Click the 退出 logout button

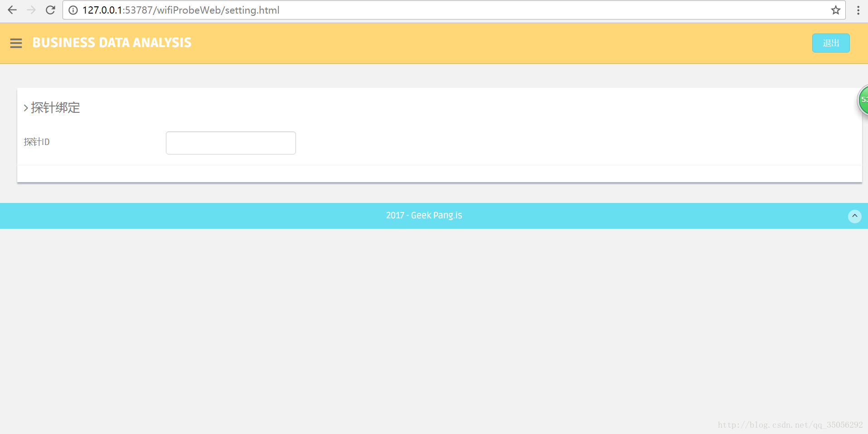[831, 43]
